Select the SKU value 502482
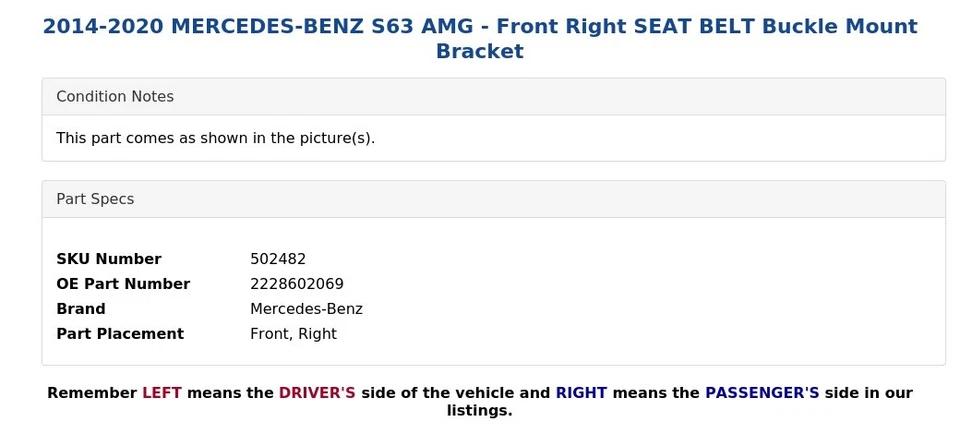960x434 pixels. coord(278,259)
